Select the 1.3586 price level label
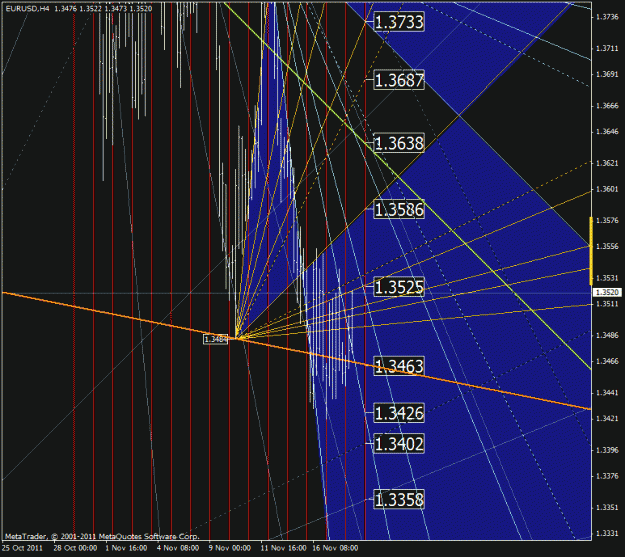625x557 pixels. coord(399,209)
